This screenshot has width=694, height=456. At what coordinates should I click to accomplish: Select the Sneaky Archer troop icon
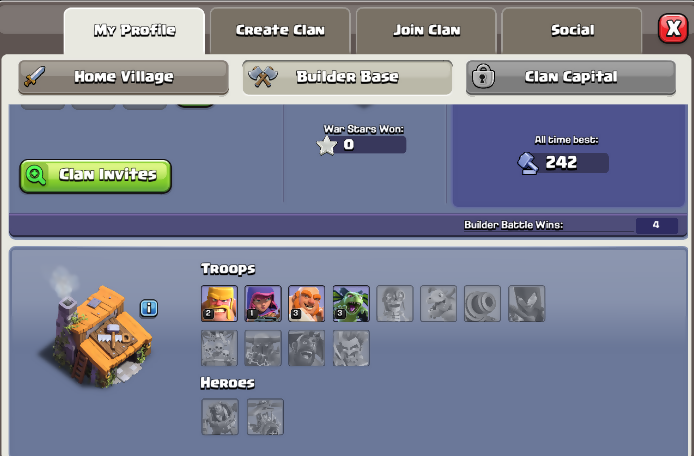click(263, 303)
